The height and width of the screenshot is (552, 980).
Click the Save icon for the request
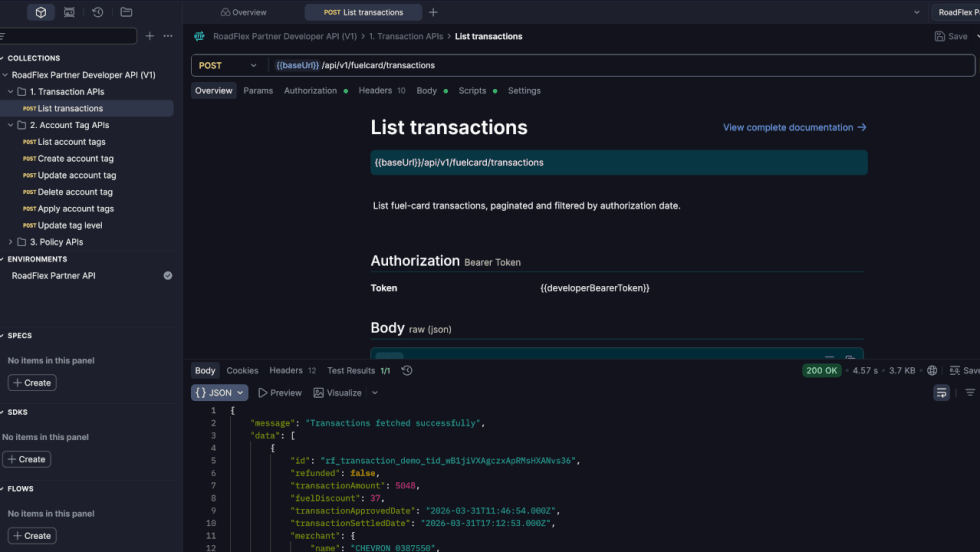point(939,36)
